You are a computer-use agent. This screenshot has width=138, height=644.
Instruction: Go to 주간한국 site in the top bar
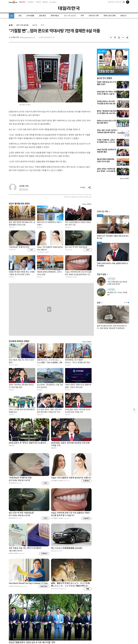38,2
